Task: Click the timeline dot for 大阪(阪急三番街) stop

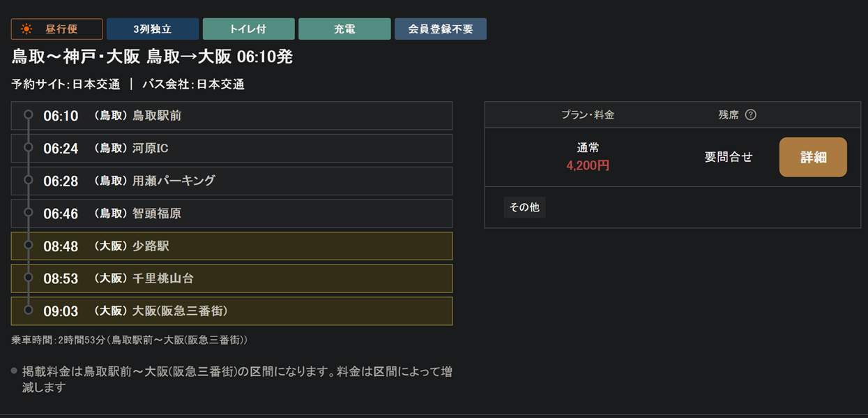Action: (x=29, y=310)
